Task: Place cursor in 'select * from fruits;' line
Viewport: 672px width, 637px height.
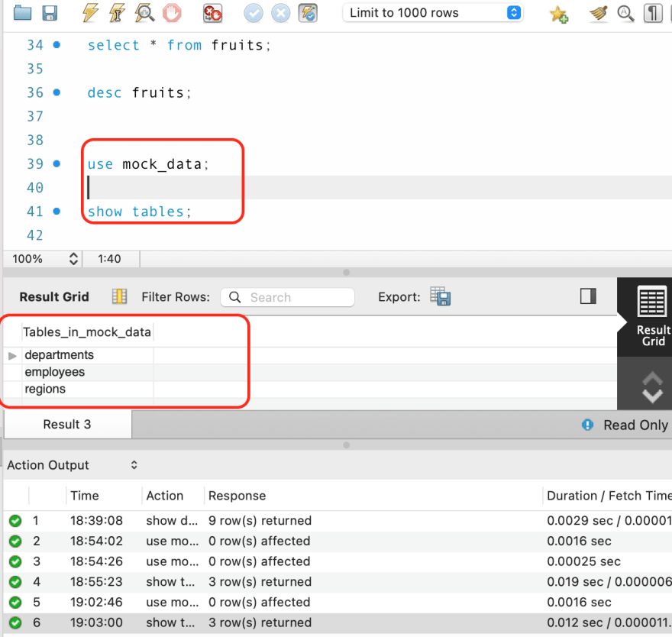Action: 179,45
